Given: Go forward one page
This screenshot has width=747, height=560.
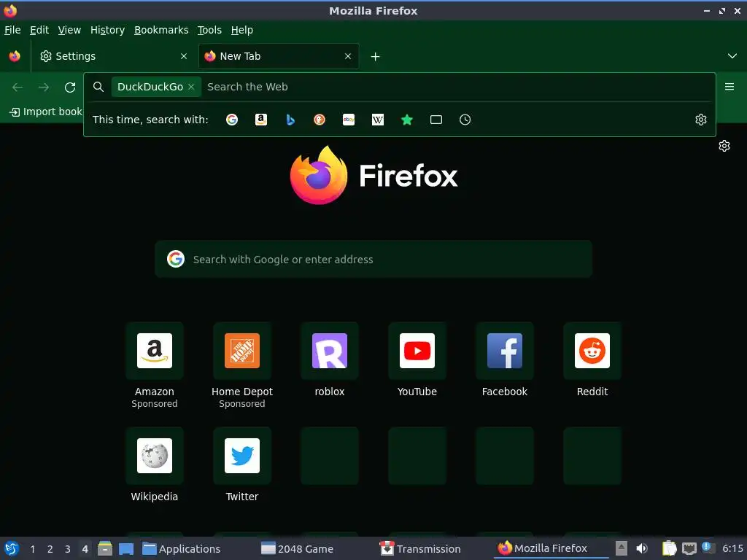Looking at the screenshot, I should tap(44, 87).
